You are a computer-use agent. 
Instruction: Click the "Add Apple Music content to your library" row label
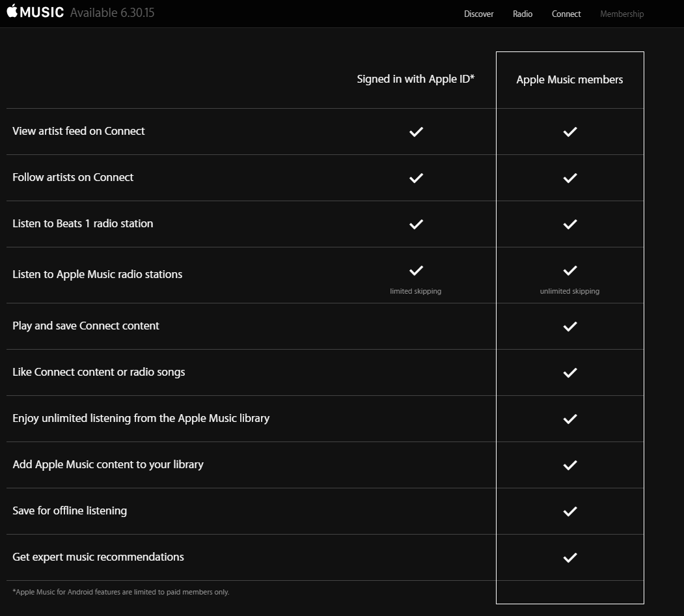click(x=108, y=464)
